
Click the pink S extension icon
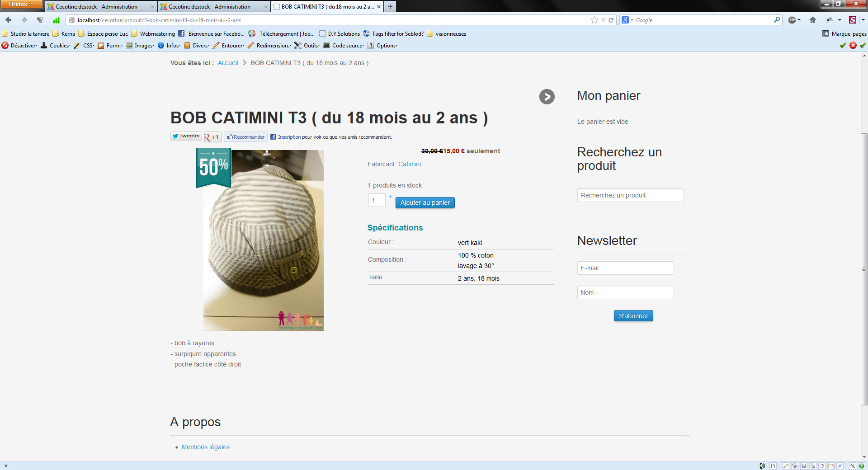[853, 20]
